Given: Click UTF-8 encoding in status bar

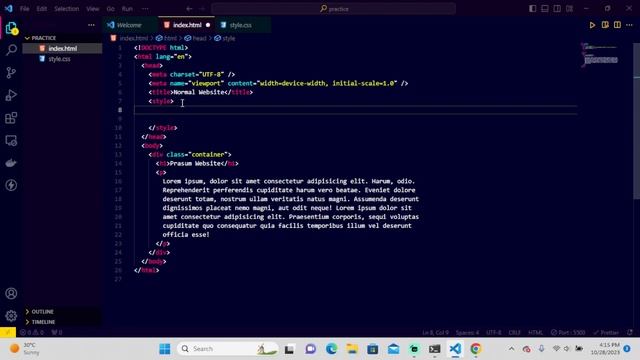Looking at the screenshot, I should [494, 332].
